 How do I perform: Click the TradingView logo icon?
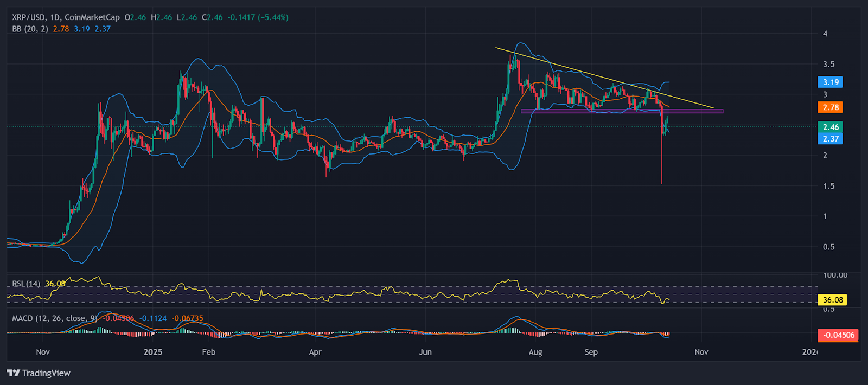point(14,373)
